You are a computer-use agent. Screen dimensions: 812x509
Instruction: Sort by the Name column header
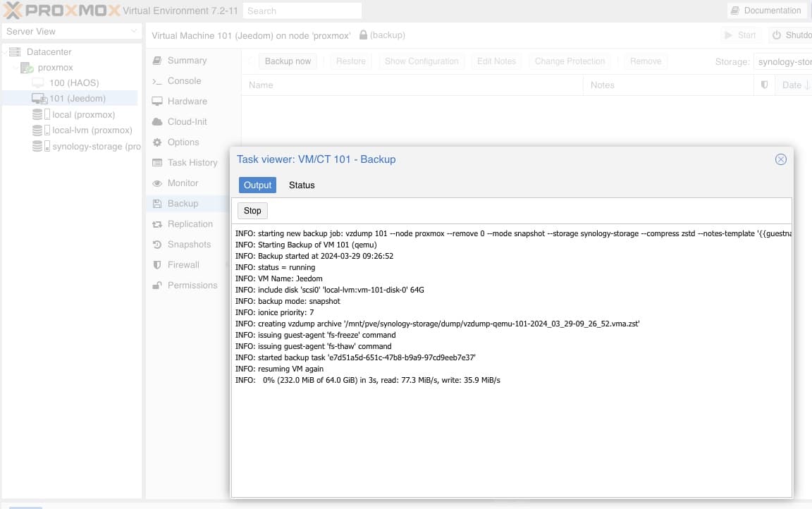point(412,85)
